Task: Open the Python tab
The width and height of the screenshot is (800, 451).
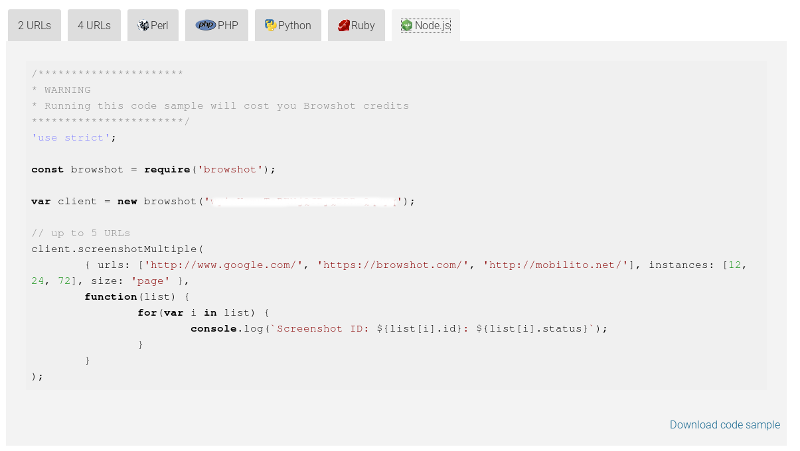Action: pos(288,25)
